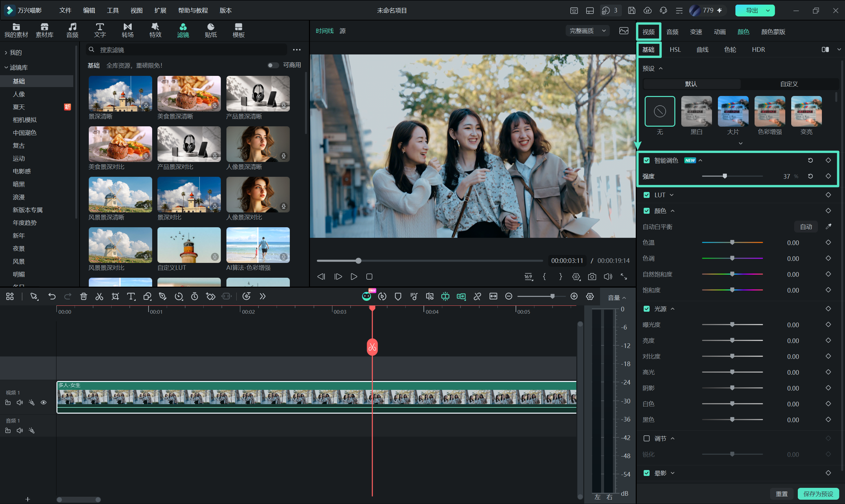Uncheck the 智能调色 checkbox
This screenshot has height=504, width=845.
647,160
